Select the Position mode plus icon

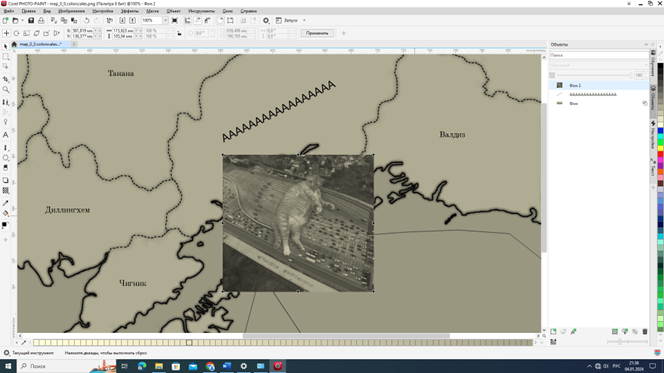[6, 33]
